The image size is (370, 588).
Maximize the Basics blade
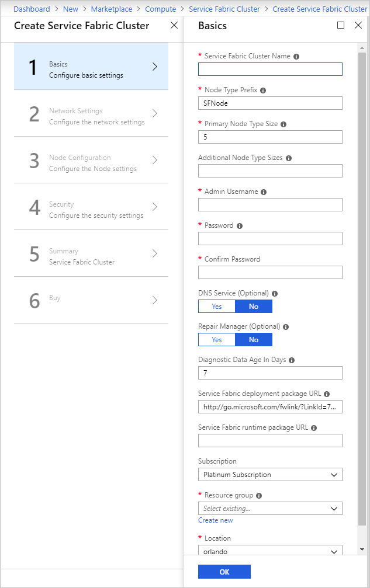[341, 26]
